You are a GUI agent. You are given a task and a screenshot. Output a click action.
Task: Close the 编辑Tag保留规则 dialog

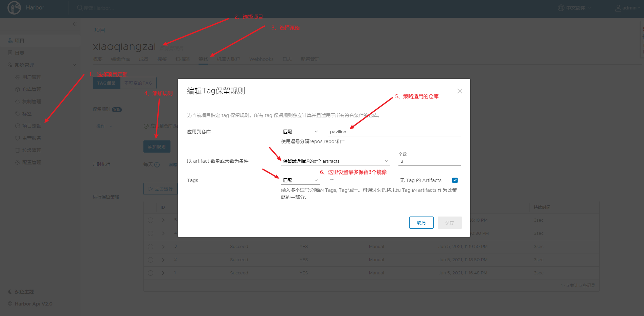(459, 91)
